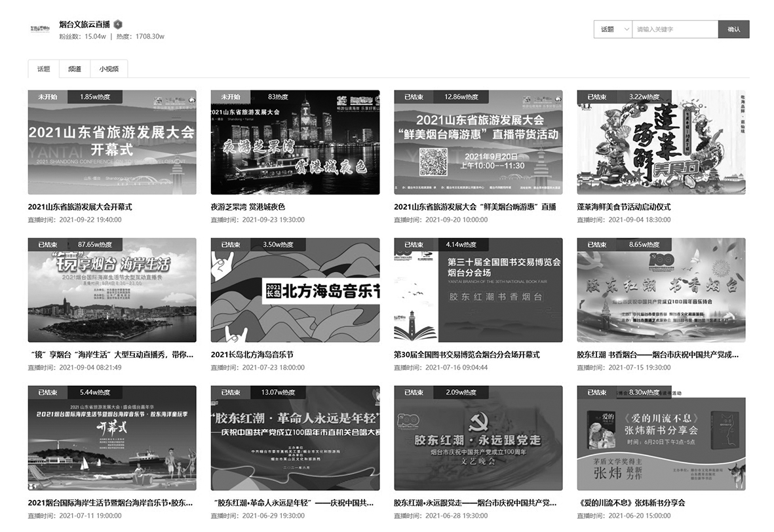Switch to the 话题 tab

[43, 69]
